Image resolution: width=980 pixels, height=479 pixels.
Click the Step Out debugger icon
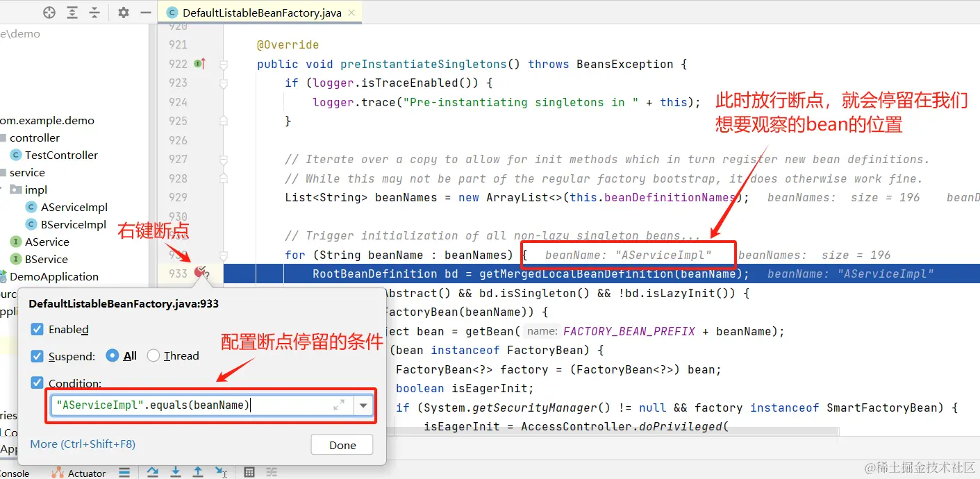[x=198, y=472]
